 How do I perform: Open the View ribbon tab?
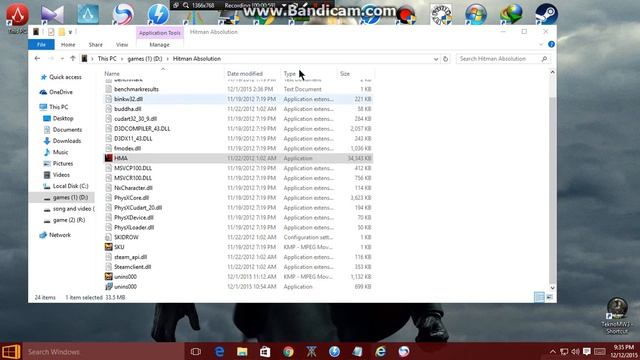tap(122, 44)
